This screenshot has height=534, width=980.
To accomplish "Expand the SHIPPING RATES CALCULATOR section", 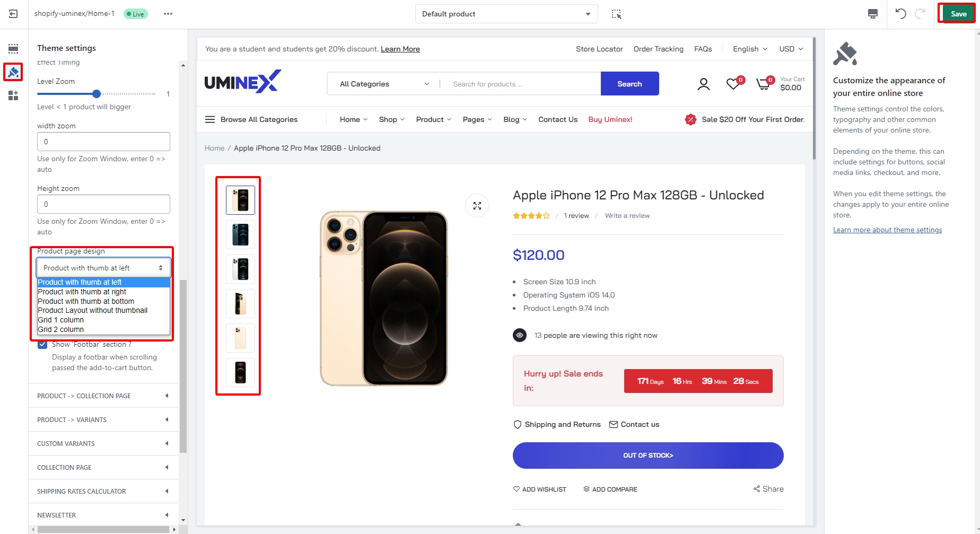I will (x=103, y=491).
